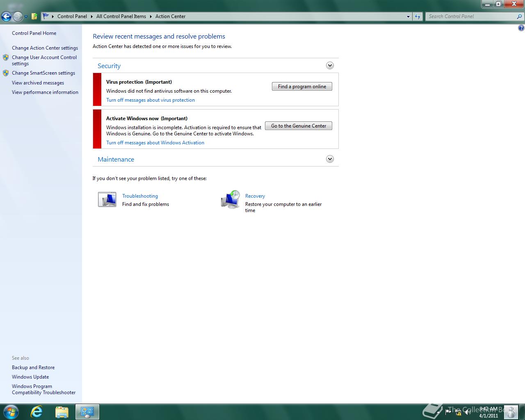
Task: Click Find a program online button
Action: [302, 87]
